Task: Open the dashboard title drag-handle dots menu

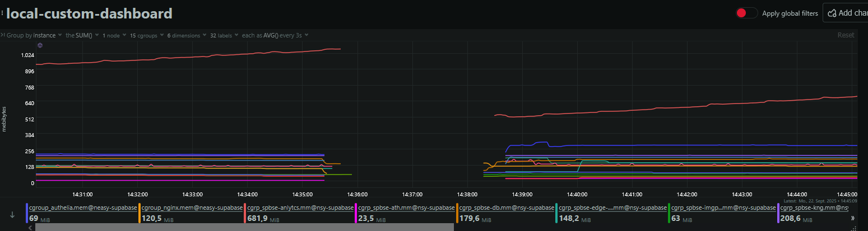Action: click(2, 13)
